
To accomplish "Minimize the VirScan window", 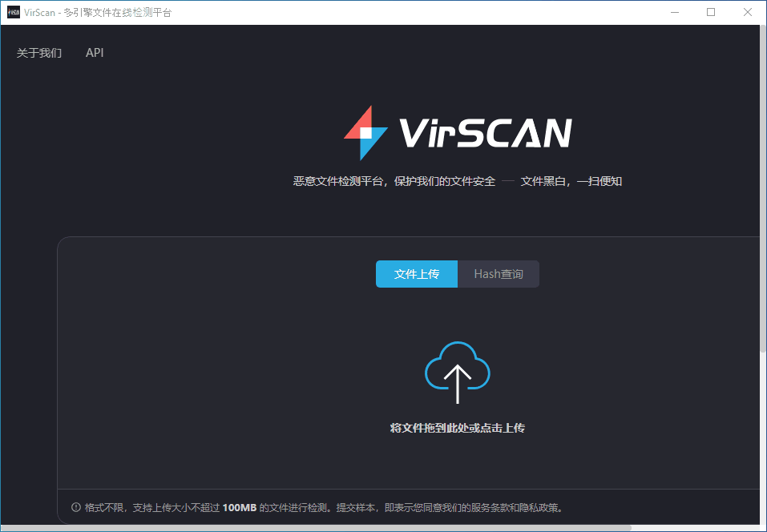I will click(675, 12).
